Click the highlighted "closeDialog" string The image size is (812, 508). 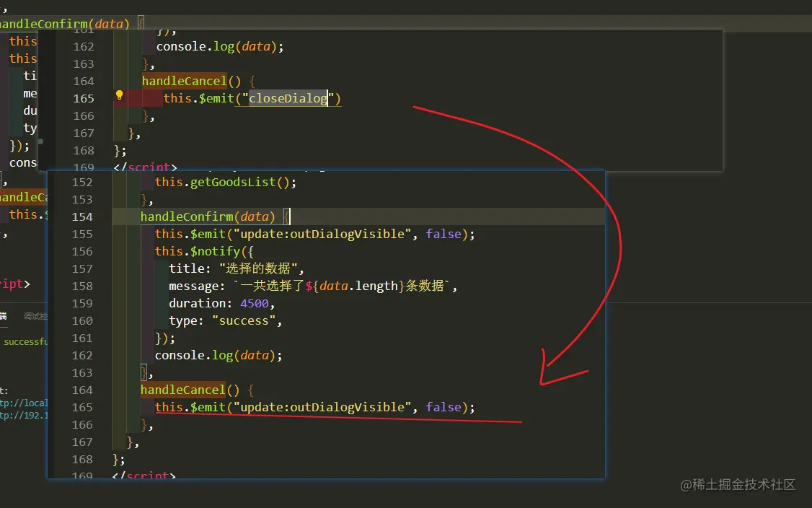[288, 98]
